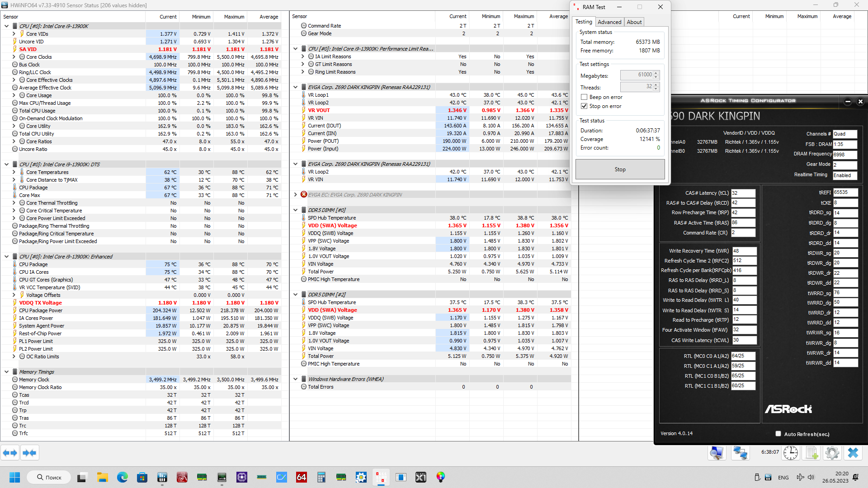Expand the Core VIDs tree row
Viewport: 868px width, 488px height.
point(14,34)
